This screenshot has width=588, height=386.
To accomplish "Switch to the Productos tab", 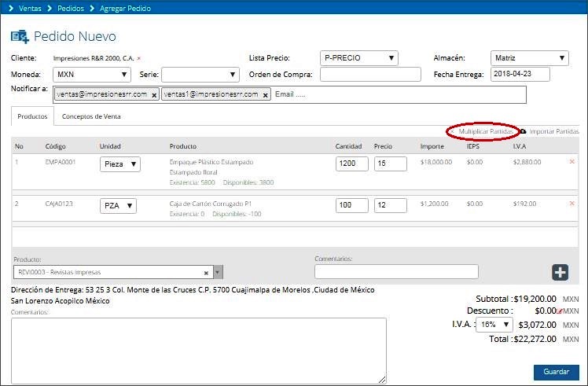I will [33, 116].
